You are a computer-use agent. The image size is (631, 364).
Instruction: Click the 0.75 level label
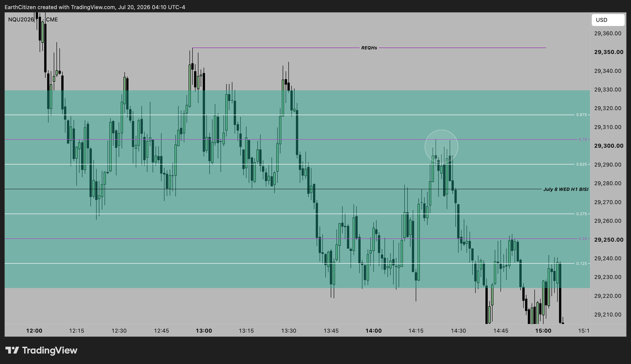click(582, 139)
